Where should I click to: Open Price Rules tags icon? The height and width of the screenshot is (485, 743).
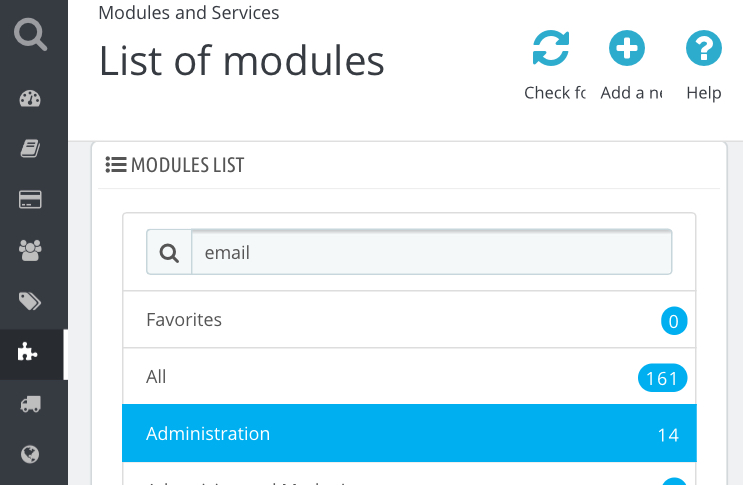[x=30, y=301]
